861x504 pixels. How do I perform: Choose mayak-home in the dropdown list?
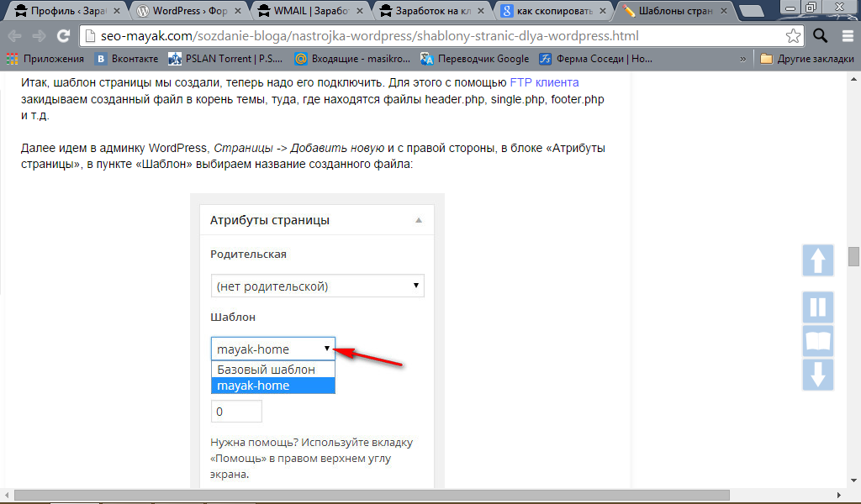273,386
